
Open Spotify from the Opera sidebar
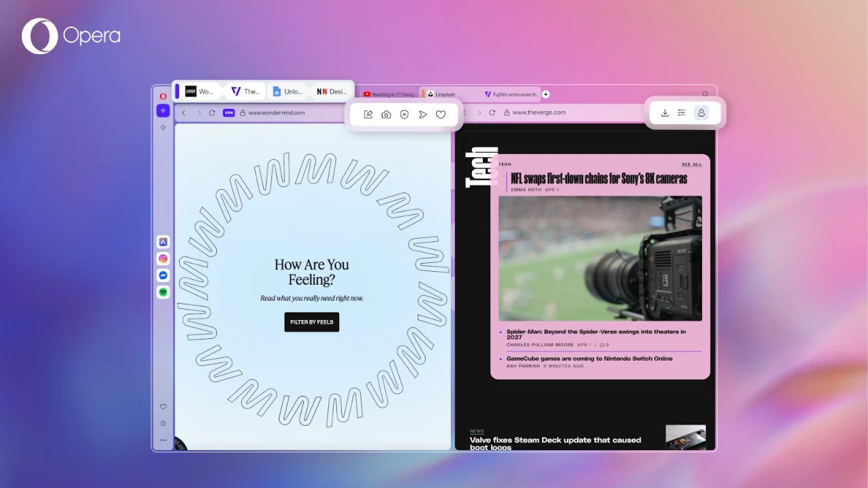click(163, 292)
